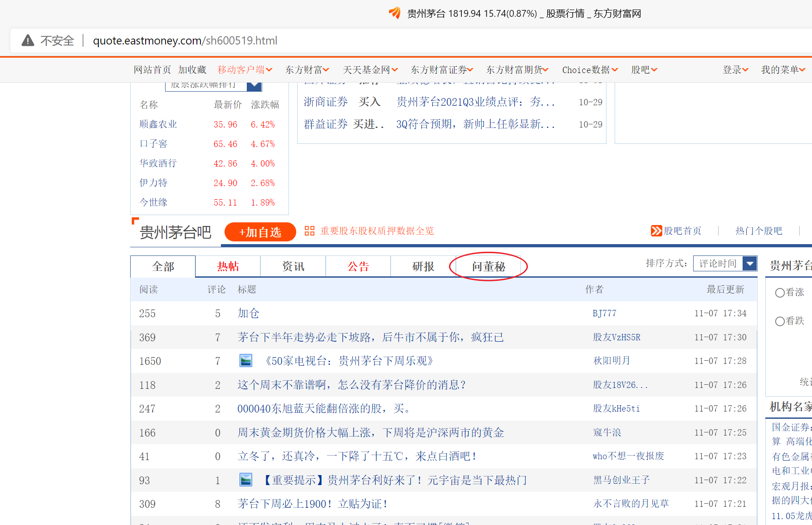Click the 加收藏 link
This screenshot has height=525, width=812.
[192, 70]
